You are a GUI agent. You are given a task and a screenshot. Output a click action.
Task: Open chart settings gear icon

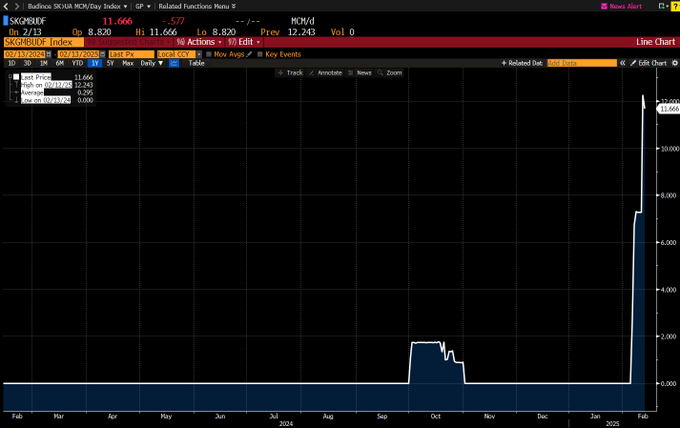pos(675,63)
